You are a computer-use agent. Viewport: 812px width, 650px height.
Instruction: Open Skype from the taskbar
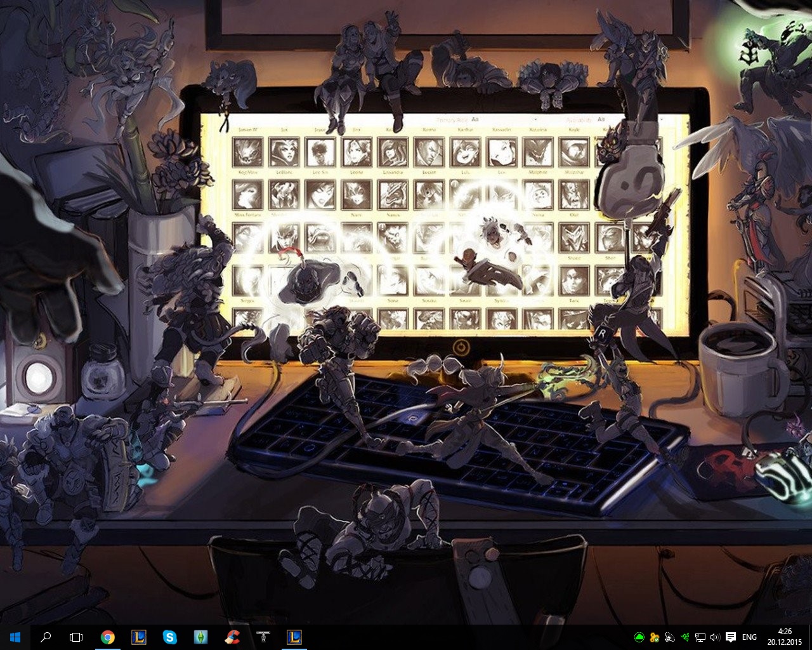[169, 637]
